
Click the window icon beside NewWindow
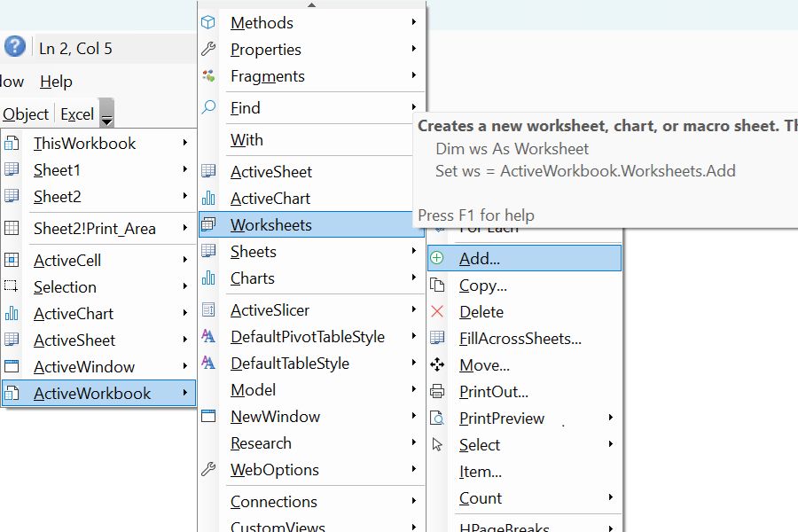click(x=207, y=416)
